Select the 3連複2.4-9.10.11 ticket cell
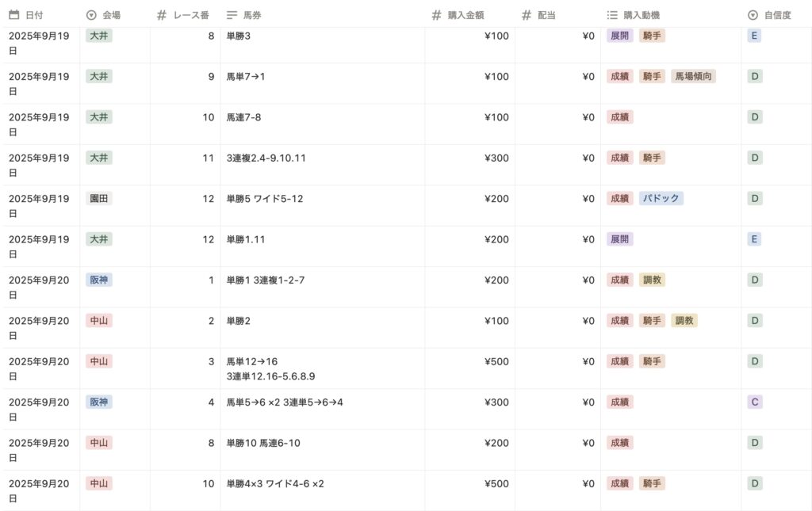812x511 pixels. point(266,158)
